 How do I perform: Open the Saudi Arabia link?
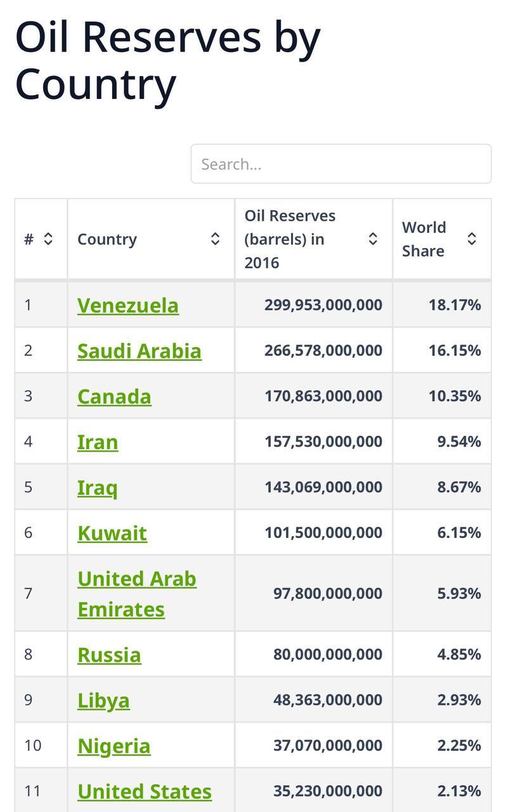point(139,351)
